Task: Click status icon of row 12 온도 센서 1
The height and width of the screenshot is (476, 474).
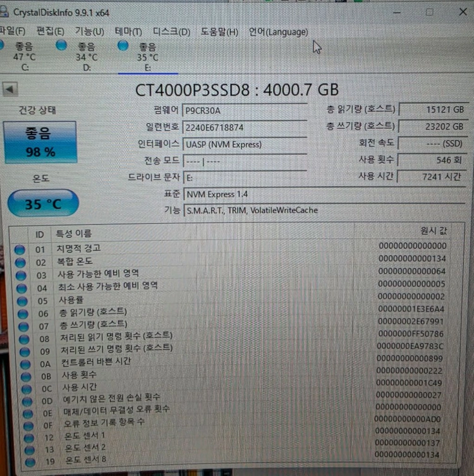Action: click(x=29, y=437)
